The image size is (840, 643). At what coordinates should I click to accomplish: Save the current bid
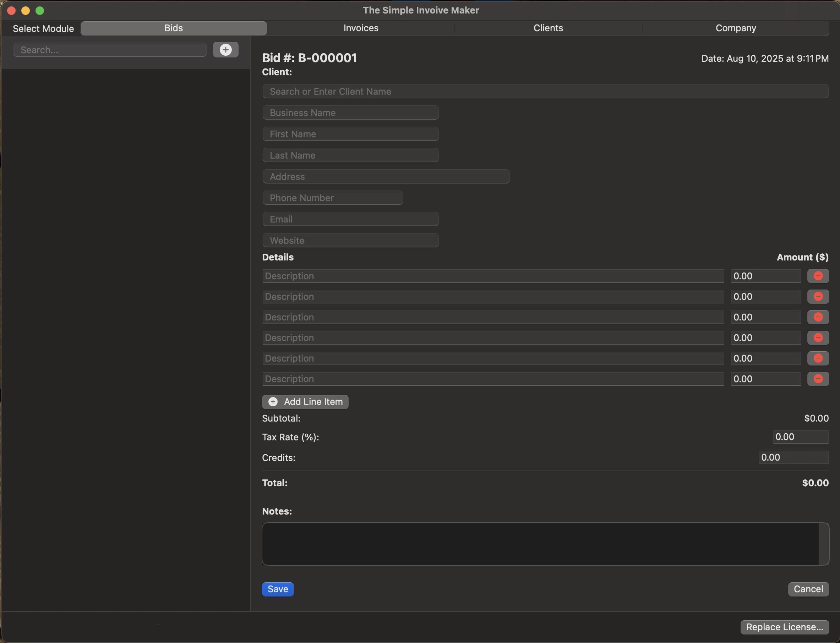click(x=278, y=589)
